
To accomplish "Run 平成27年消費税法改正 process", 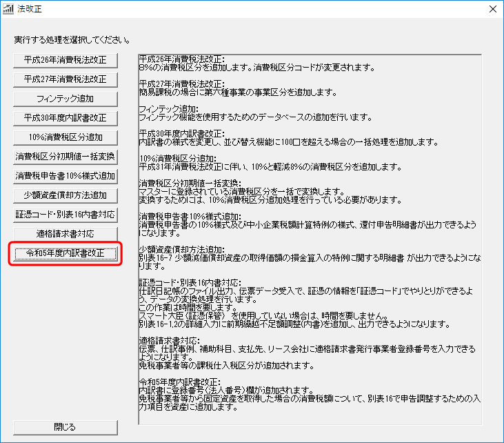I will pyautogui.click(x=65, y=79).
